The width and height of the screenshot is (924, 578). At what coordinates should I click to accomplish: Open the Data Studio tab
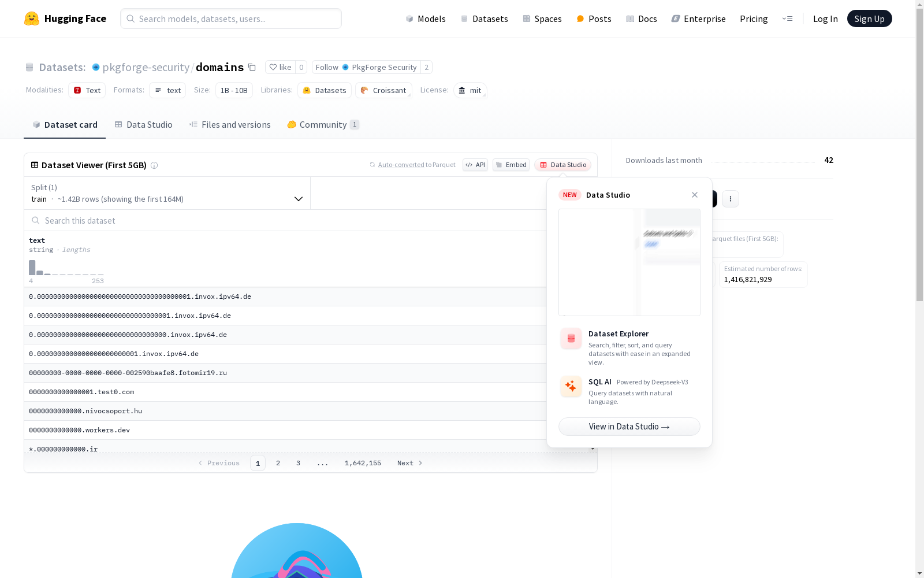coord(143,125)
